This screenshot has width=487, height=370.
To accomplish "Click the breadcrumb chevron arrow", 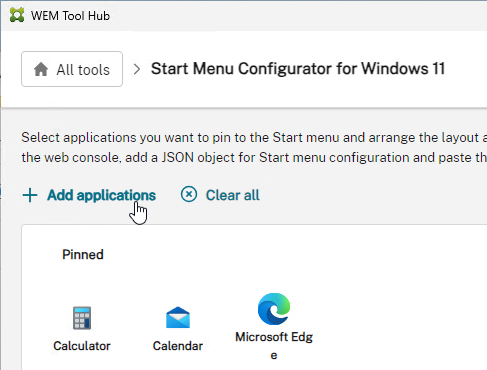I will [136, 69].
